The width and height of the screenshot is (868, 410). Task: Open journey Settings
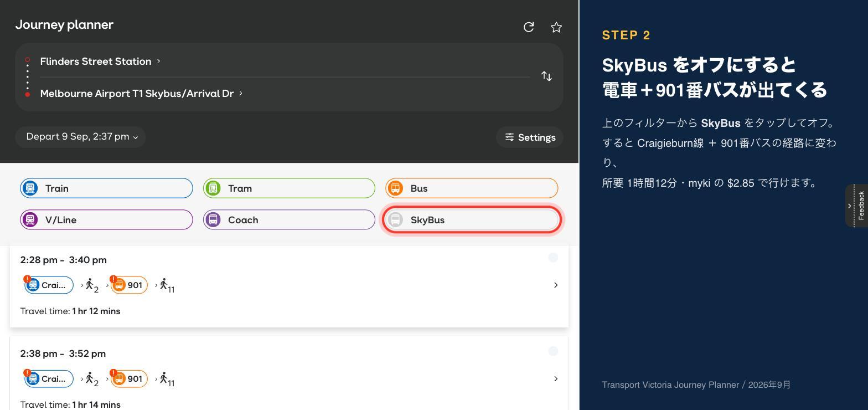[x=530, y=137]
